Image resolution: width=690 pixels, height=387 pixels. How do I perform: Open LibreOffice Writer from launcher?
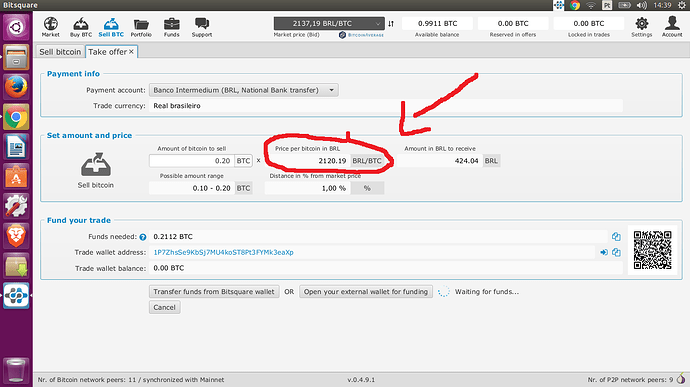click(16, 147)
